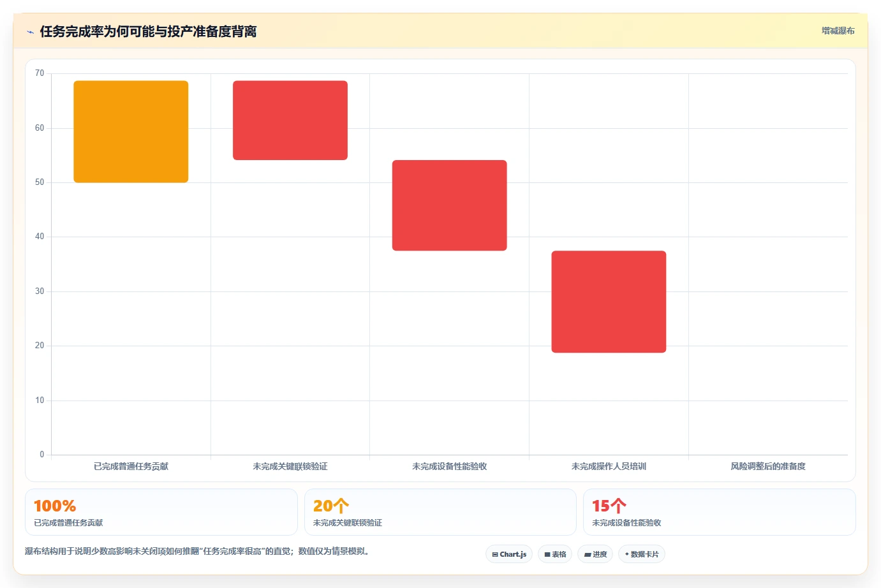This screenshot has width=881, height=588.
Task: Click the red 未完成操作人员培训 bar
Action: (609, 302)
